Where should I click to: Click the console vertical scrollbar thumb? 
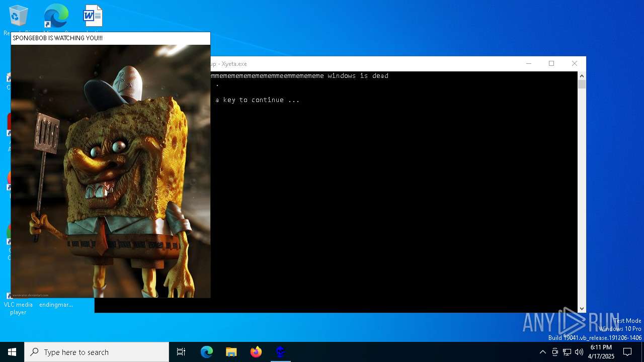[x=582, y=84]
